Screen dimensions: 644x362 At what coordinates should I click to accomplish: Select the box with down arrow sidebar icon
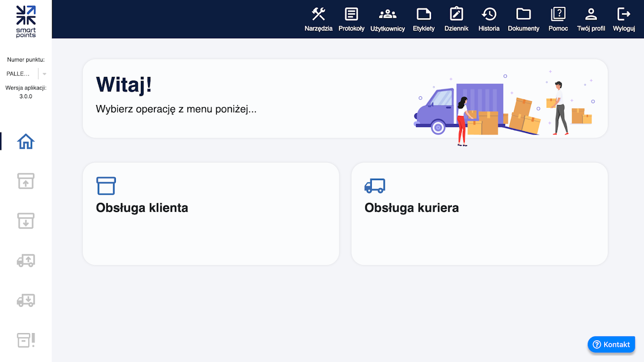pyautogui.click(x=26, y=221)
